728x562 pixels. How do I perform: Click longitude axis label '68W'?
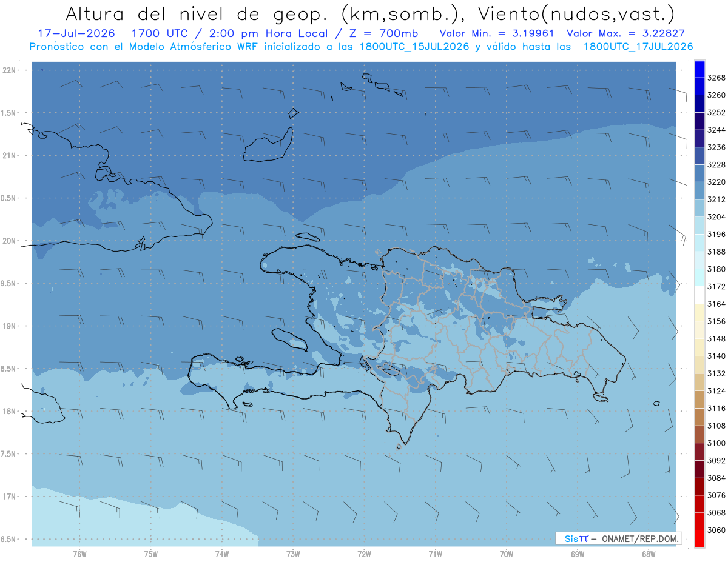(649, 554)
